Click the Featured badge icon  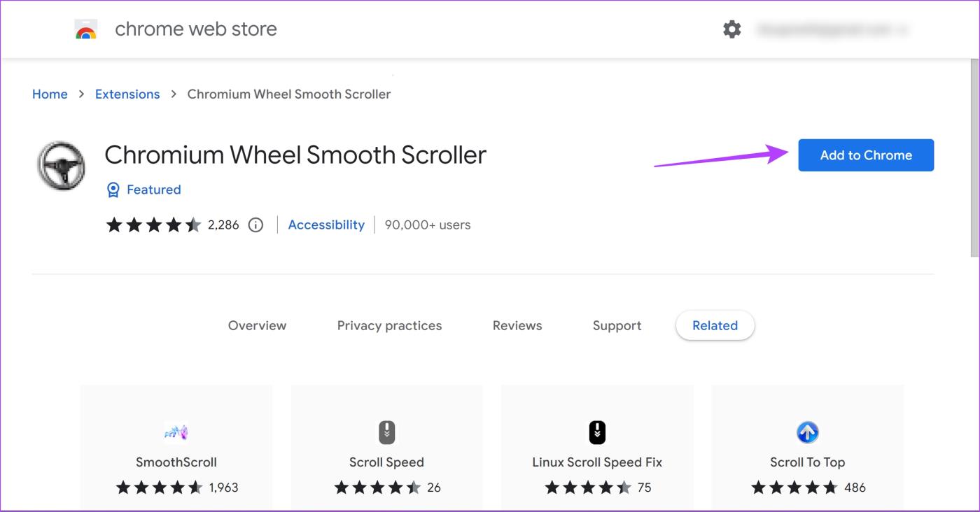(113, 190)
